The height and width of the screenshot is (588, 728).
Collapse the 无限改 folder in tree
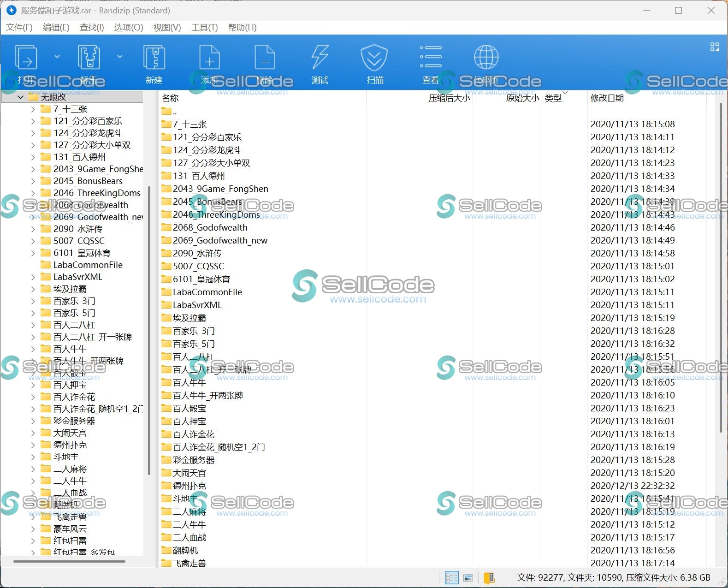[20, 97]
